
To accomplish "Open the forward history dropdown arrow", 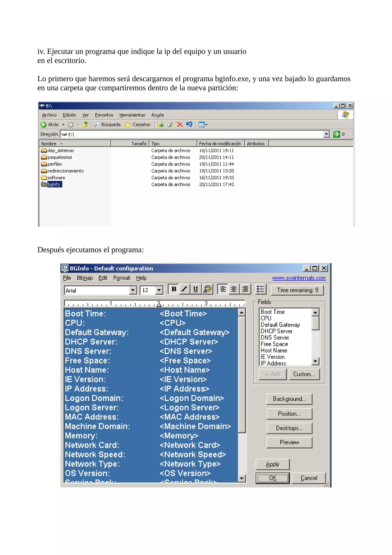I will coord(78,125).
